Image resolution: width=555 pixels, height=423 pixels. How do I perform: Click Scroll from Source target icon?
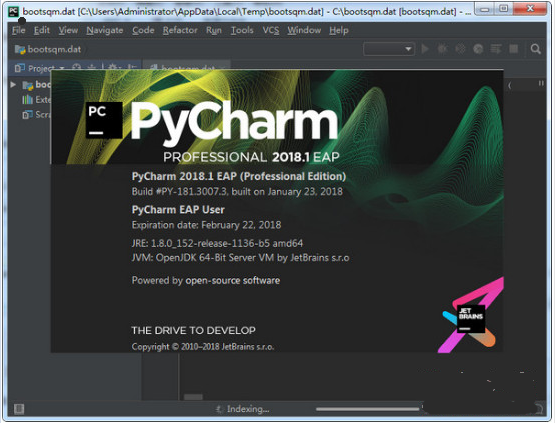[76, 67]
